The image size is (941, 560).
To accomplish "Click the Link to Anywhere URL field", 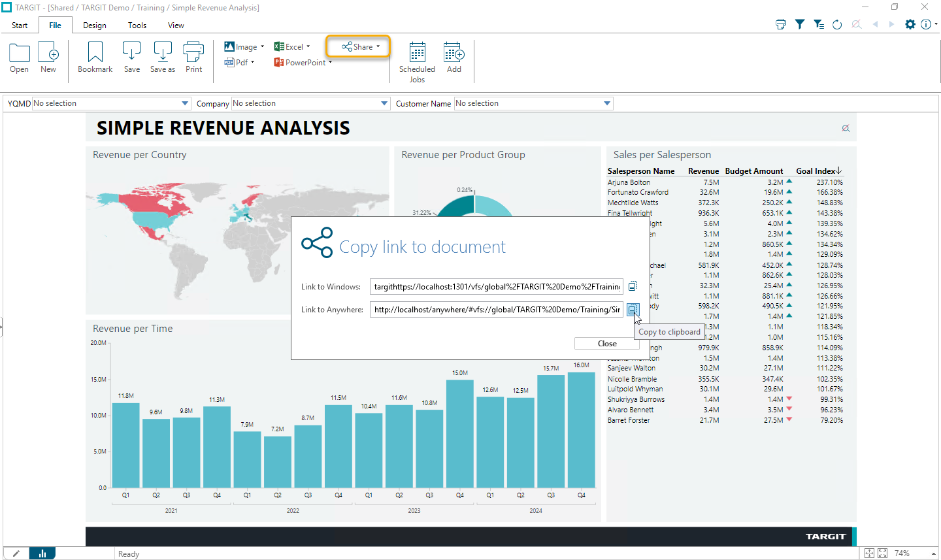I will click(496, 310).
